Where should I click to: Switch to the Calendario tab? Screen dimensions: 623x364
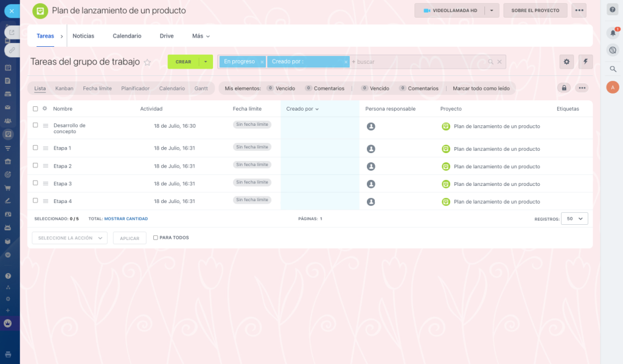(127, 36)
